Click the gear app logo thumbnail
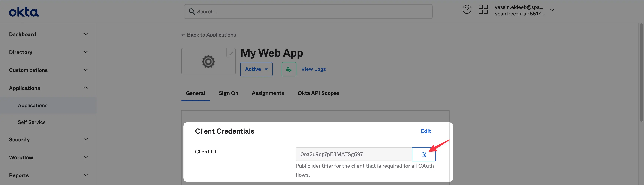The image size is (644, 185). 208,61
